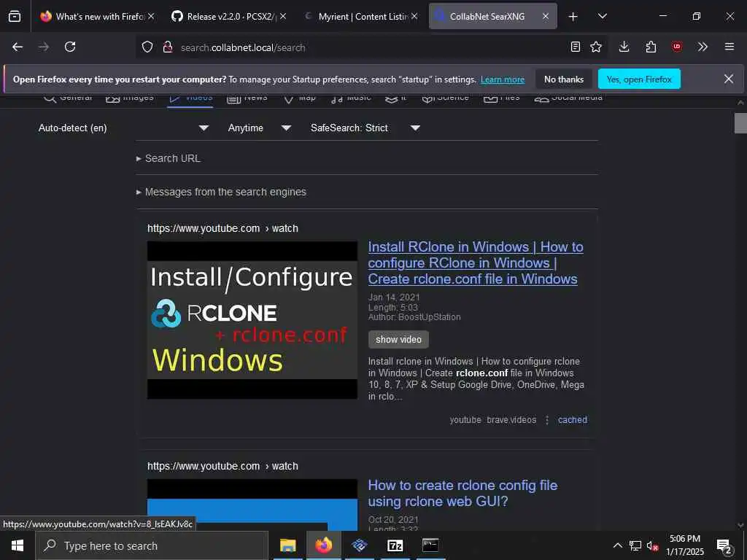Close the Release v2.2.0 PCSX2 tab

click(283, 16)
